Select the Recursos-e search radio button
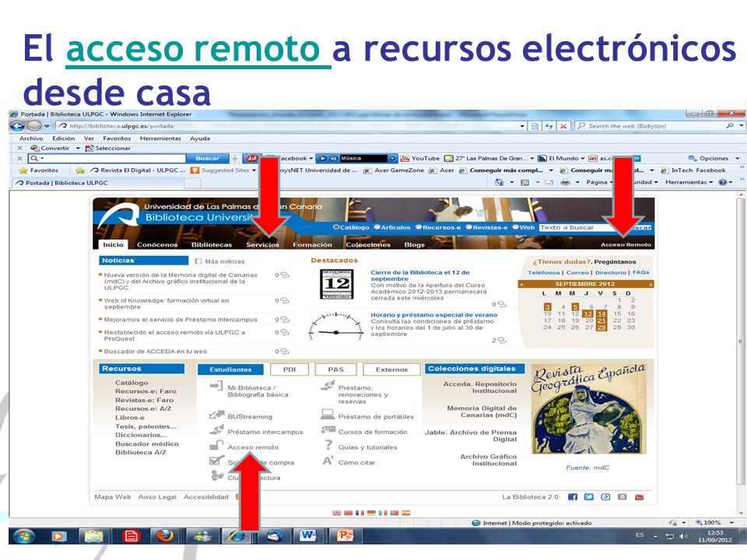The image size is (747, 560). [419, 227]
